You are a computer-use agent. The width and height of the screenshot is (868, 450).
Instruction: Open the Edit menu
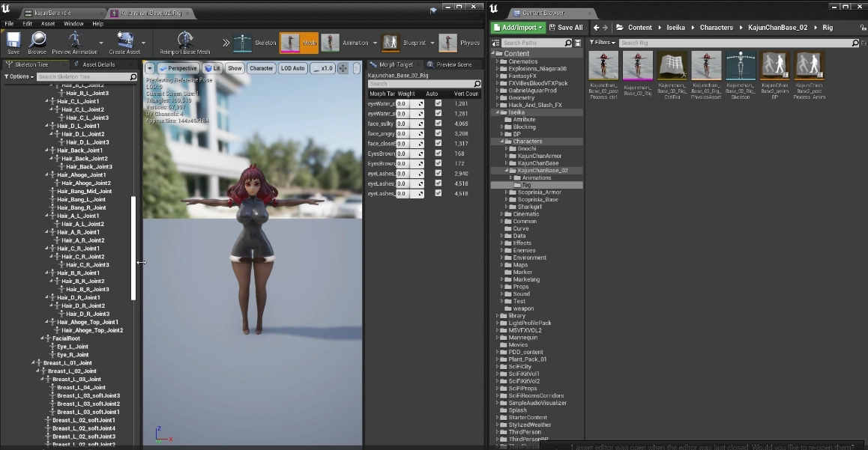click(27, 24)
